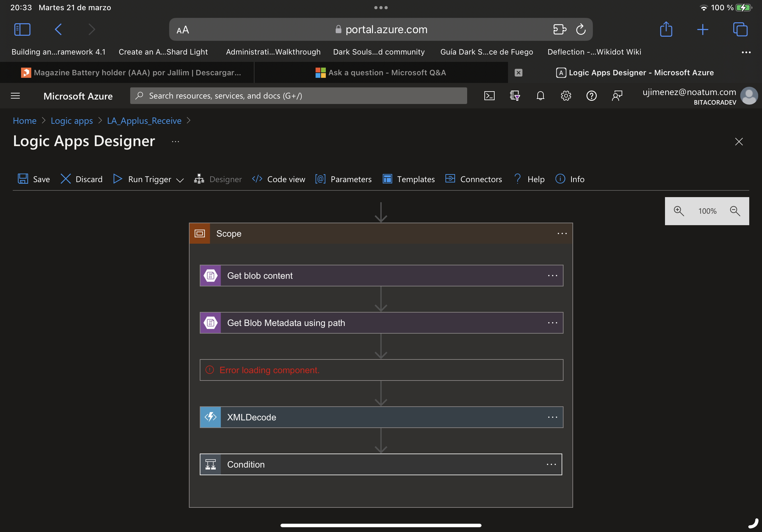Go to Home breadcrumb
Screen dimensions: 762x532
click(x=25, y=121)
